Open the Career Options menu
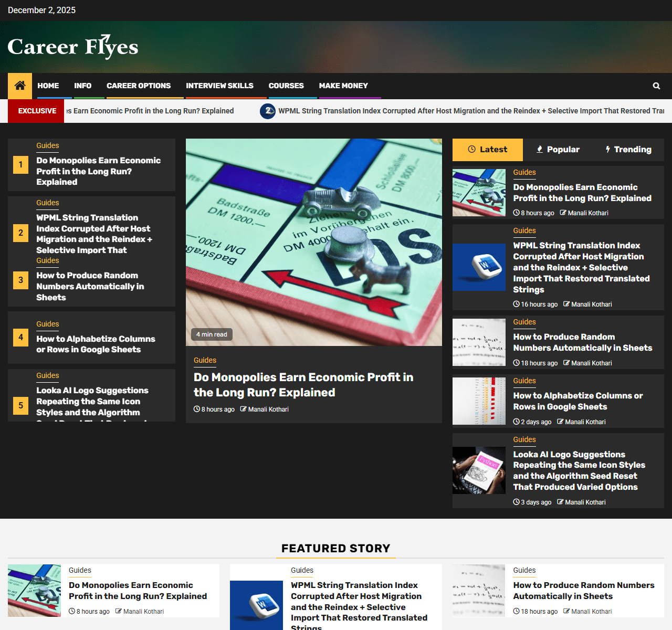This screenshot has width=672, height=630. pyautogui.click(x=139, y=86)
